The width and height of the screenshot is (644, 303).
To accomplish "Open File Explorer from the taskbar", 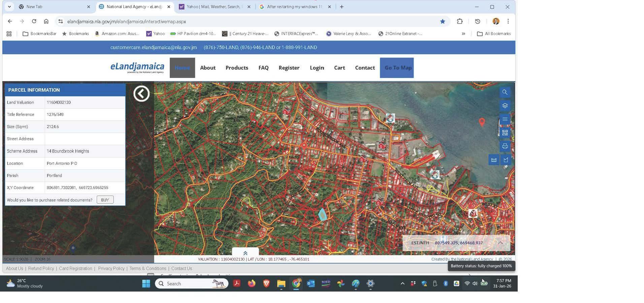I will (x=281, y=284).
